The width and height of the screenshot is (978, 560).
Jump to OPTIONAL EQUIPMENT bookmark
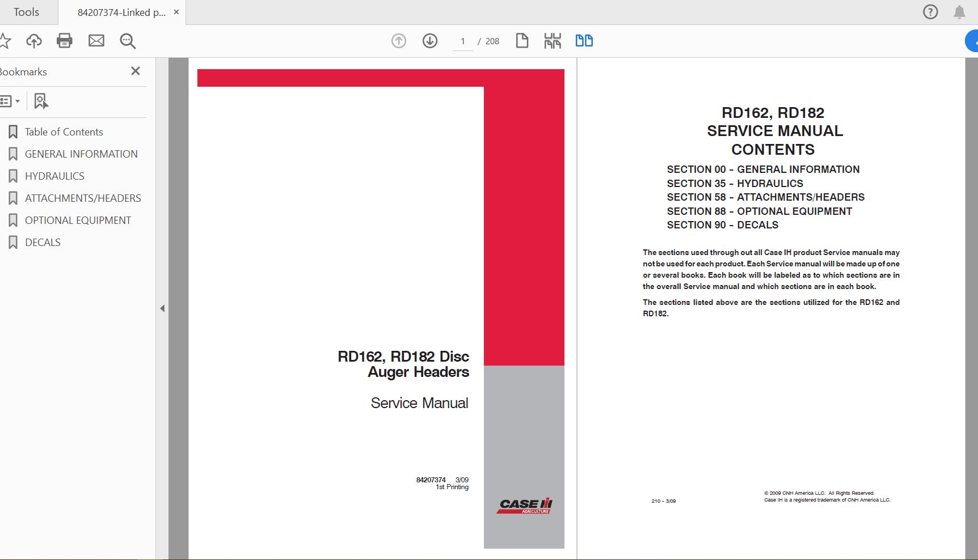tap(78, 220)
